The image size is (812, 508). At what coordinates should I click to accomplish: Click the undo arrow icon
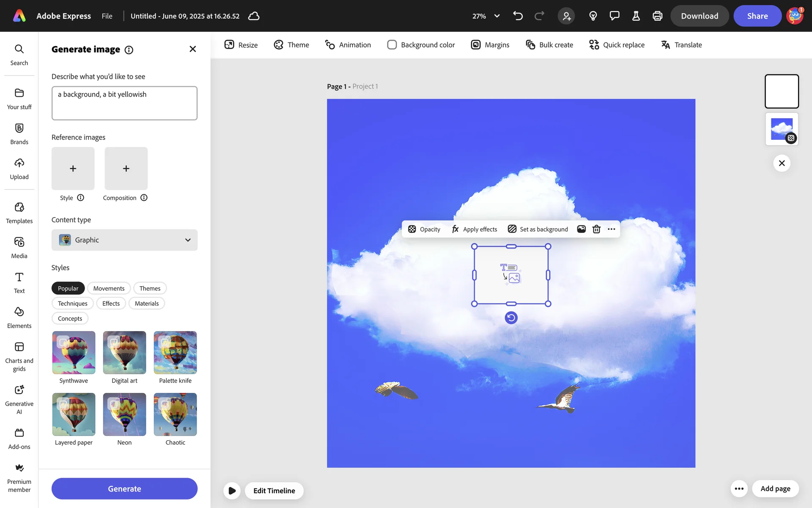click(518, 16)
